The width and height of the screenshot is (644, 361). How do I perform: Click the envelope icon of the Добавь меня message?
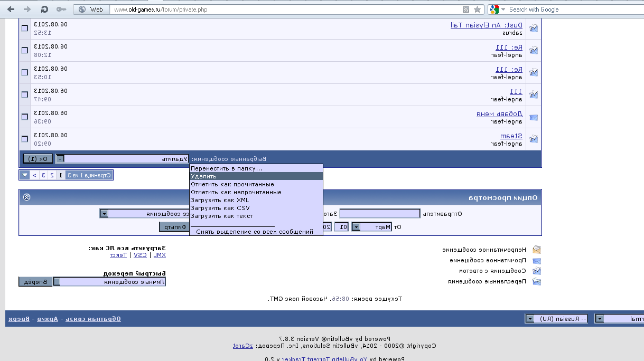click(534, 117)
